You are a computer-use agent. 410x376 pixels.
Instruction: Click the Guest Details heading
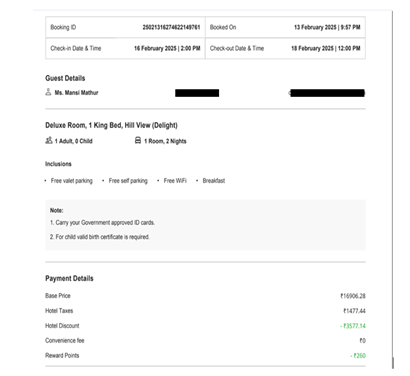click(65, 78)
